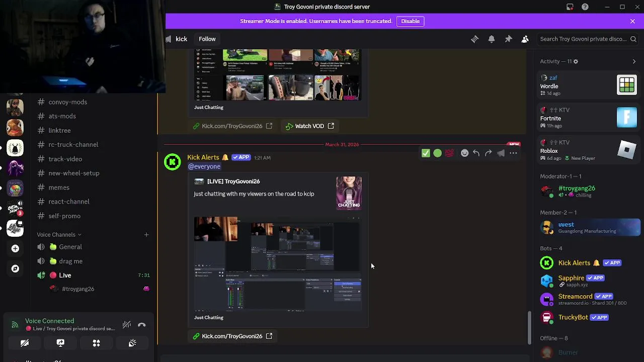Select the Streamcord bot in member list

(589, 299)
